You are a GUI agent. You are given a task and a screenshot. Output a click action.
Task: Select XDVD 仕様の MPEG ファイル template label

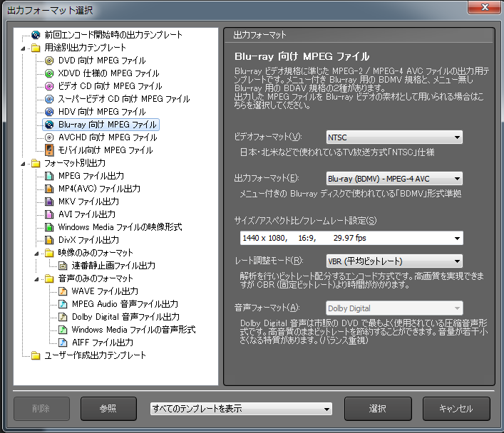pos(108,73)
